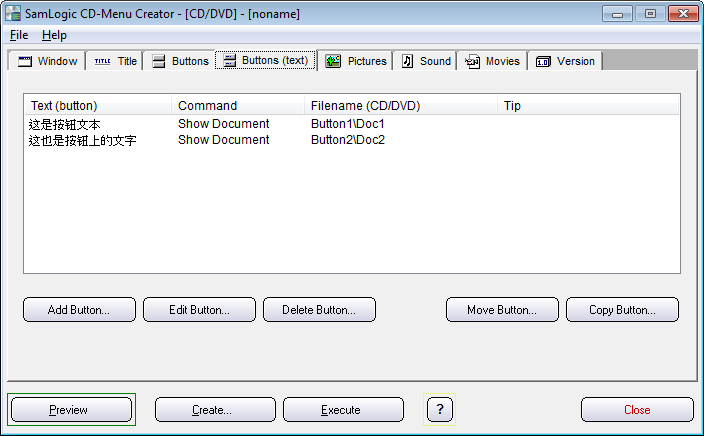Click Show Document in the Button2\Doc2 row
704x436 pixels.
pos(224,140)
